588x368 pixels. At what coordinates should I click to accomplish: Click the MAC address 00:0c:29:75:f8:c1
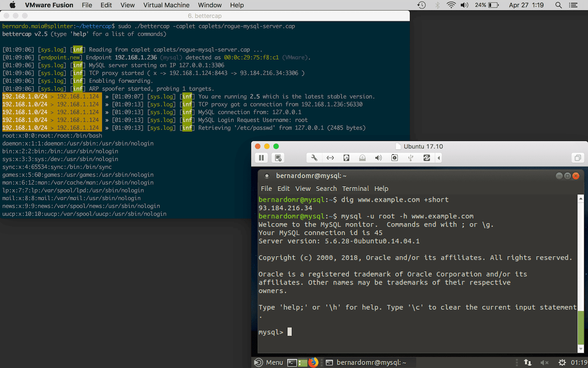[x=251, y=57]
